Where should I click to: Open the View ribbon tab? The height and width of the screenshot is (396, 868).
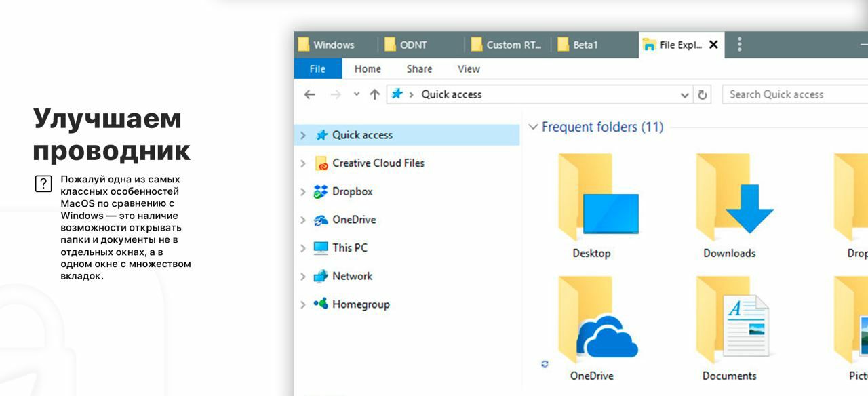point(469,68)
